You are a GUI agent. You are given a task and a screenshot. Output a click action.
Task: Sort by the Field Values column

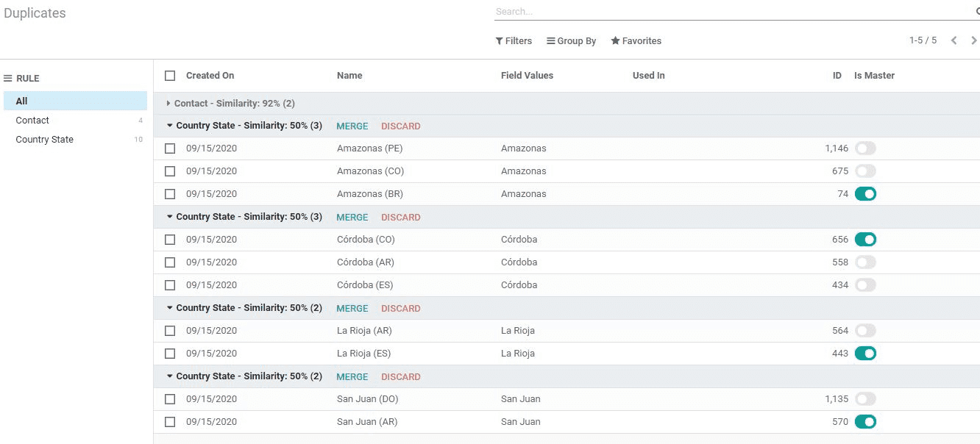[527, 76]
